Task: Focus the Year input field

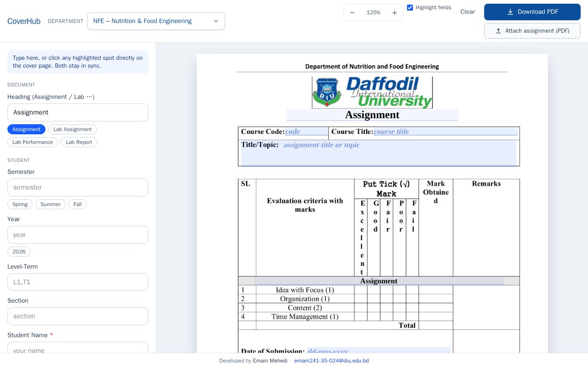Action: click(x=78, y=235)
